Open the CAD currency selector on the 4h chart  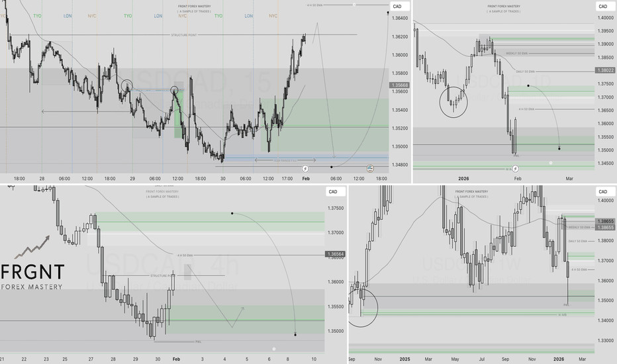tap(332, 192)
